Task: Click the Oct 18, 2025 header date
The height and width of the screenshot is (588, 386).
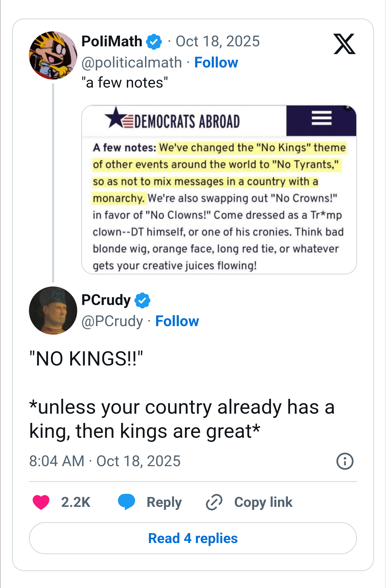Action: (x=217, y=41)
